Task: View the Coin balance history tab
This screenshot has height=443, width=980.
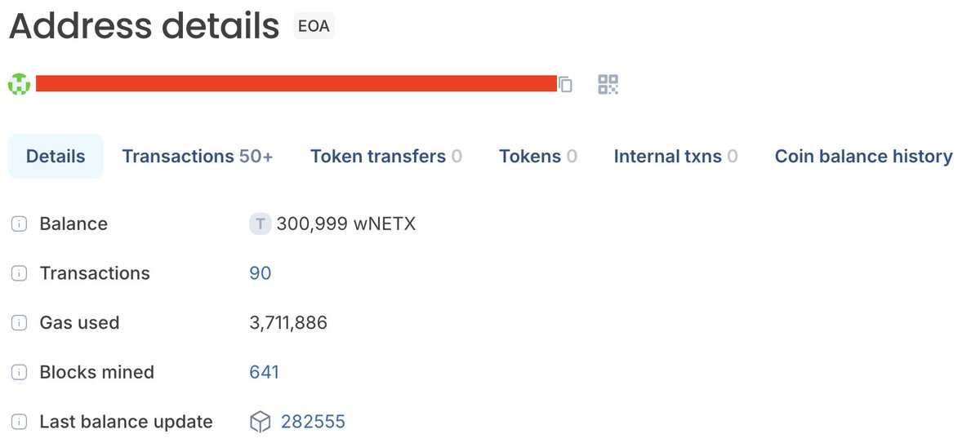Action: 863,156
